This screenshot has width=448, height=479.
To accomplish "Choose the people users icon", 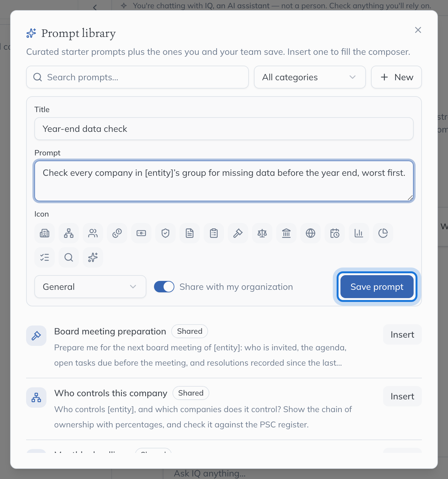I will [93, 233].
